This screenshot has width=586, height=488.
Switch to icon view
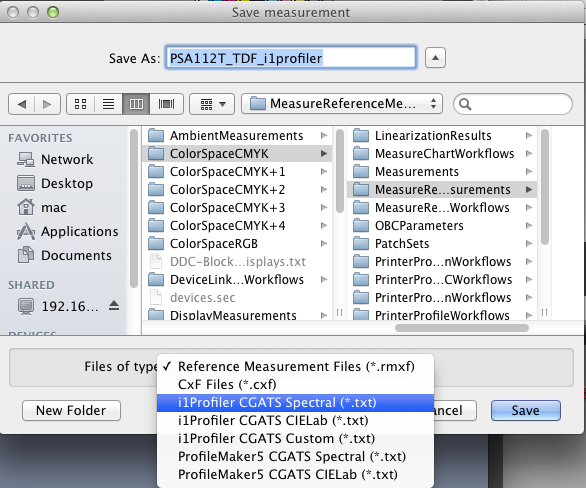81,104
